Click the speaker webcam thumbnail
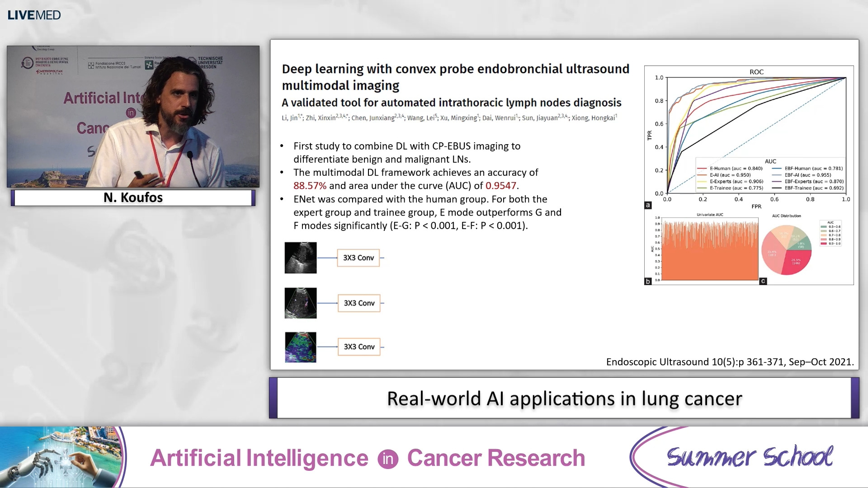868x488 pixels. [133, 117]
